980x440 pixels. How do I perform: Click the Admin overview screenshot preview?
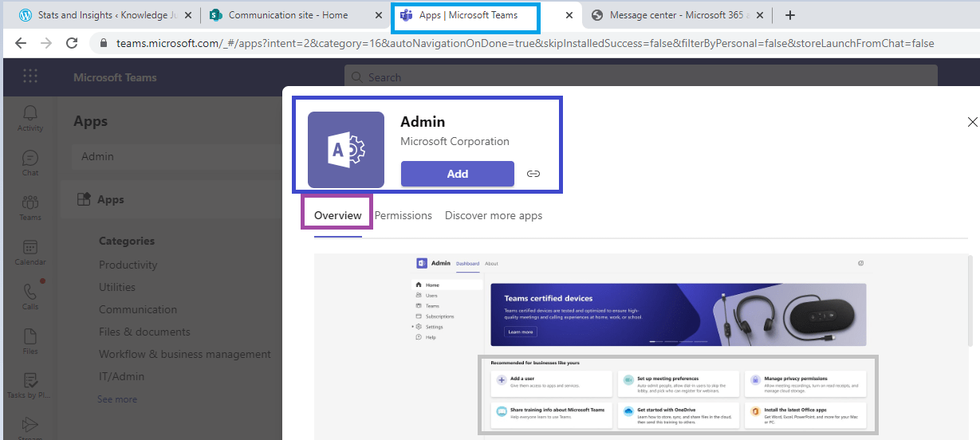[641, 347]
